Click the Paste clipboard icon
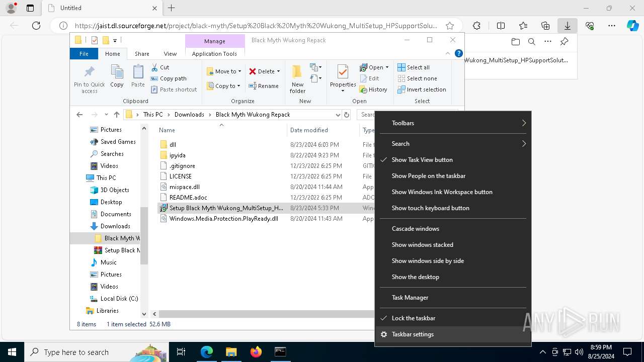The width and height of the screenshot is (644, 362). tap(138, 72)
